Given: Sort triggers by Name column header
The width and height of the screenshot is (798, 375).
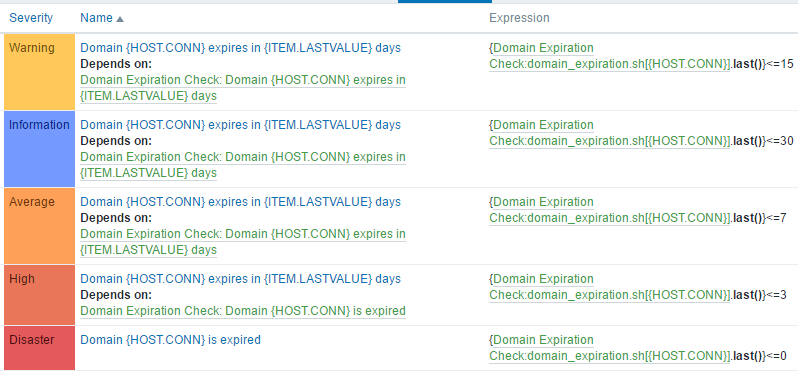Looking at the screenshot, I should 97,18.
